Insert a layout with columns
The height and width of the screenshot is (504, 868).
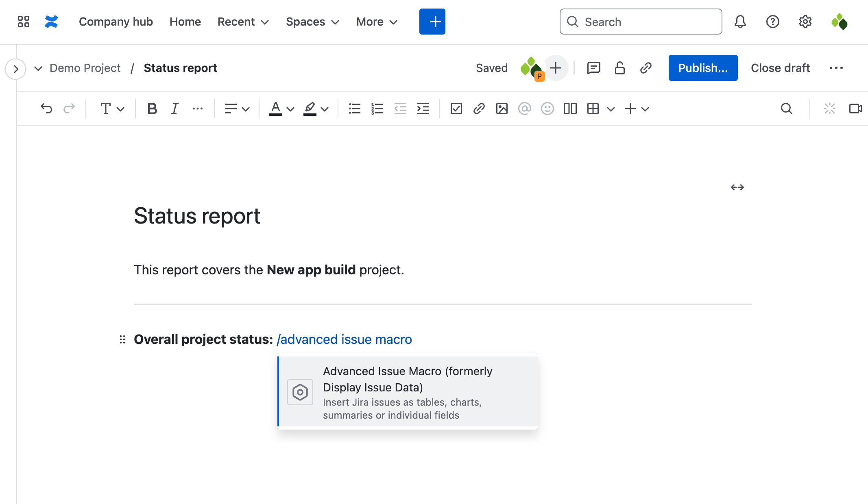pos(569,109)
